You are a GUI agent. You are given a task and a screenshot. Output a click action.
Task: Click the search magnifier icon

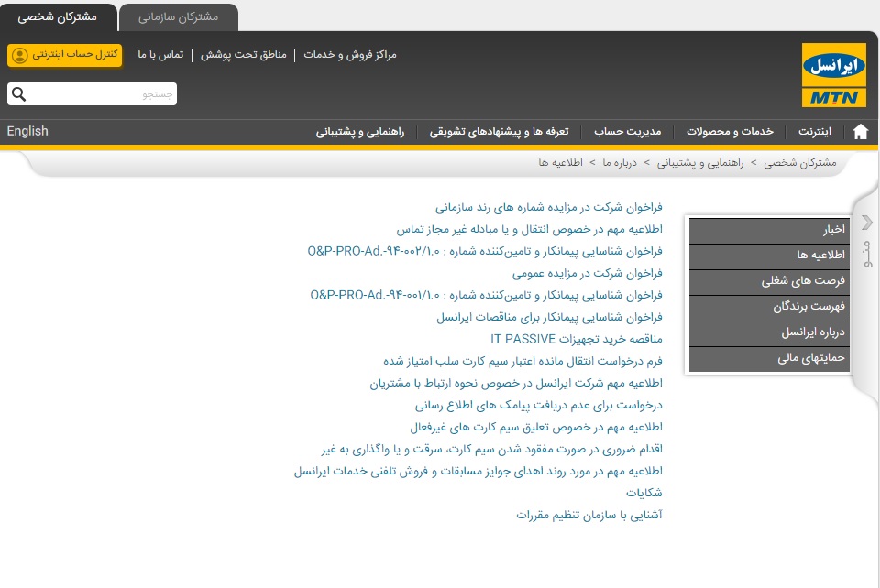tap(19, 94)
